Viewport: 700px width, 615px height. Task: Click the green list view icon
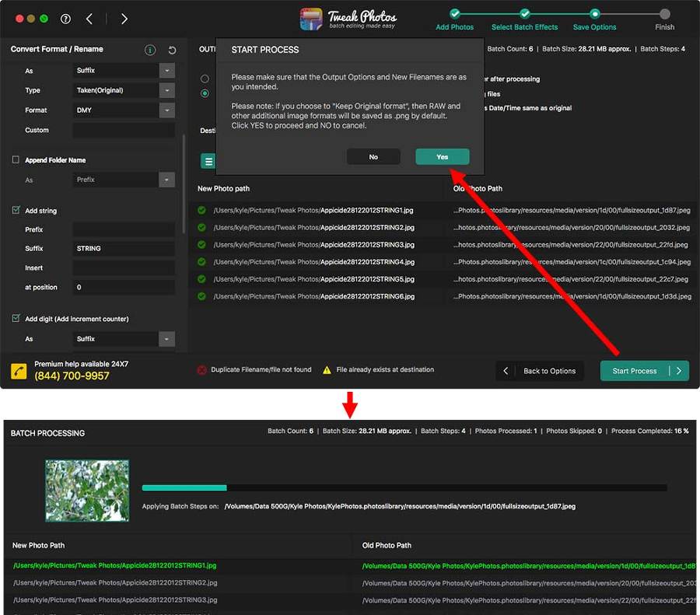click(208, 161)
